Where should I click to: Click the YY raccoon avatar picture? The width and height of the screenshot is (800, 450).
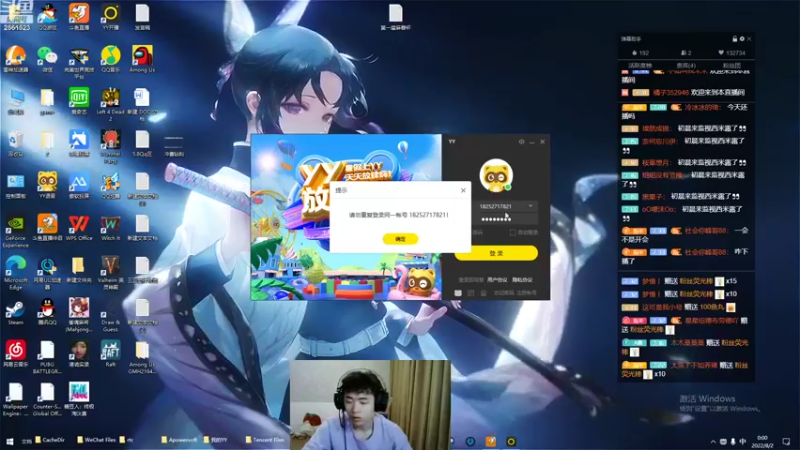(496, 176)
